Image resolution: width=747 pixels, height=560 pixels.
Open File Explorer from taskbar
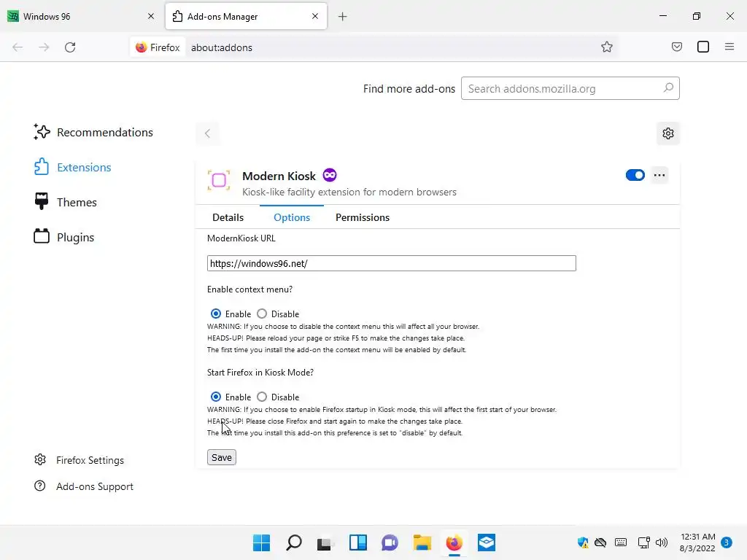coord(422,542)
